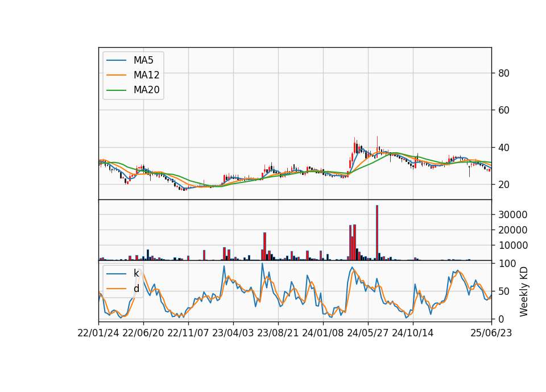The width and height of the screenshot is (546, 392).
Task: Click the orange MA12 legend line sample
Action: point(116,75)
